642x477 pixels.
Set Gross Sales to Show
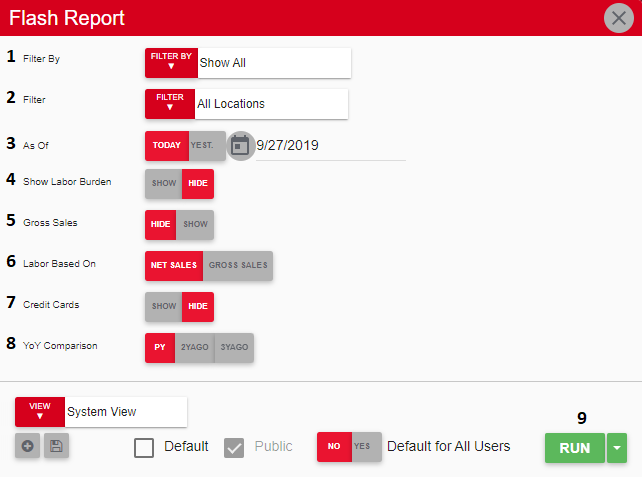click(x=195, y=225)
